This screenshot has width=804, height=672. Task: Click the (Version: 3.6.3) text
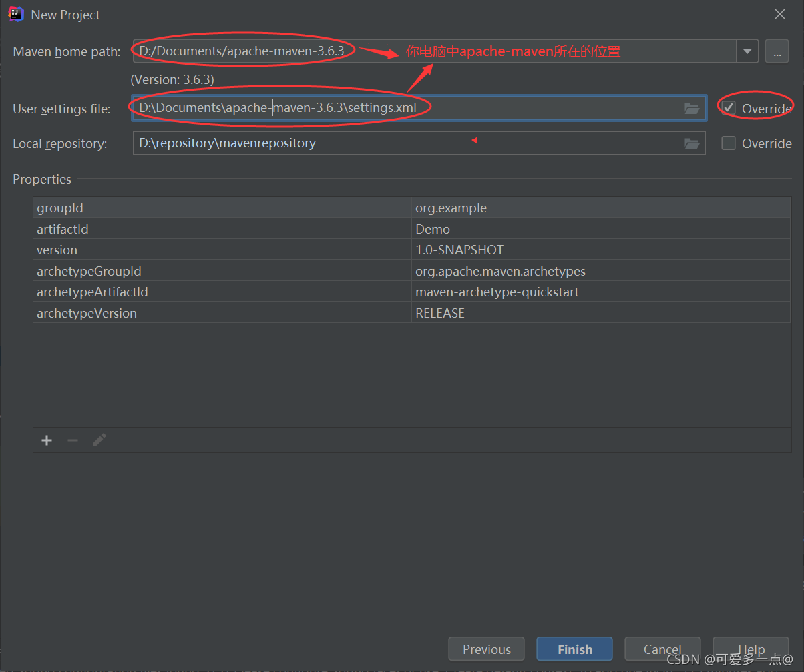[x=172, y=79]
